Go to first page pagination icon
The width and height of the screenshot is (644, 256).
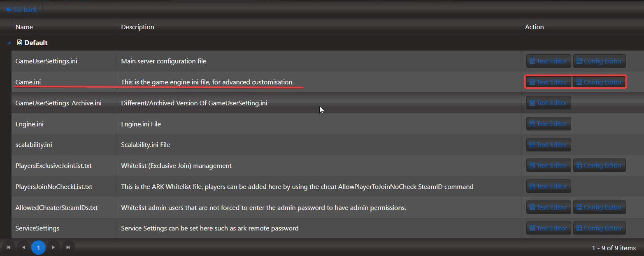coord(8,247)
